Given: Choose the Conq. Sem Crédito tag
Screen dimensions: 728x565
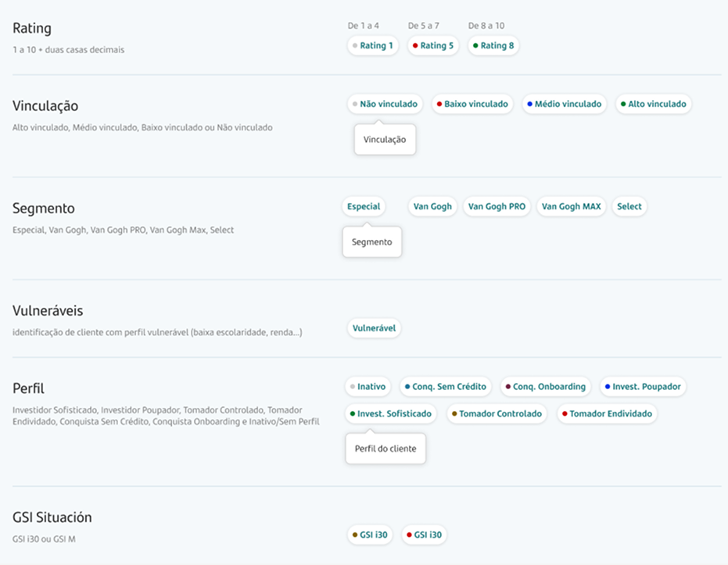Looking at the screenshot, I should click(446, 386).
